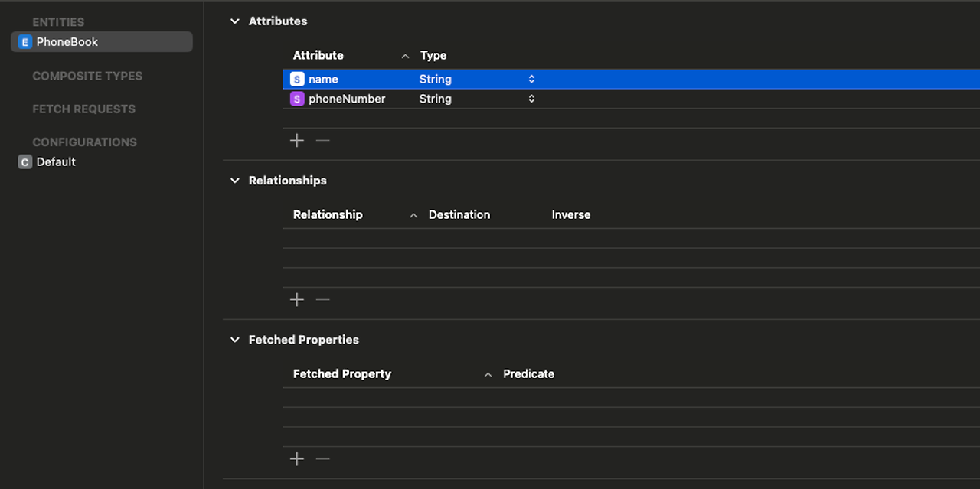Collapse the Attributes section
Image resolution: width=980 pixels, height=489 pixels.
(x=235, y=21)
